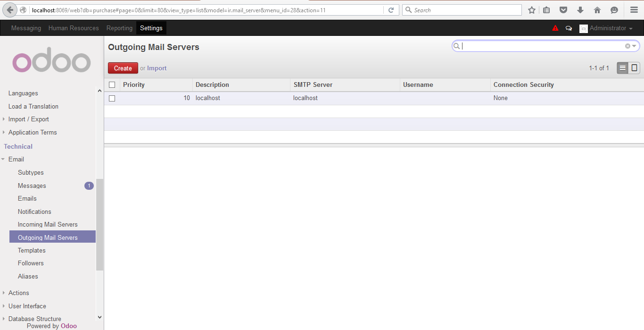Open the advanced search dropdown arrow
Image resolution: width=644 pixels, height=330 pixels.
[x=635, y=46]
